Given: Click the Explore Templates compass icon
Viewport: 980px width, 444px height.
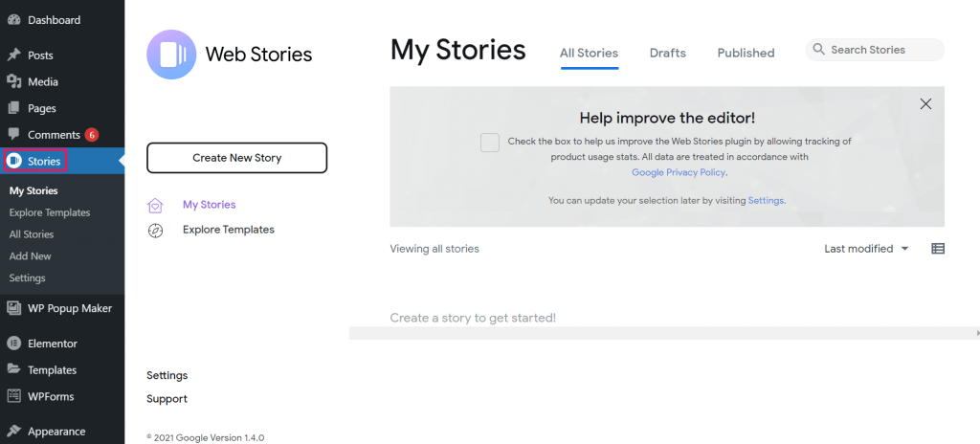Looking at the screenshot, I should [155, 231].
